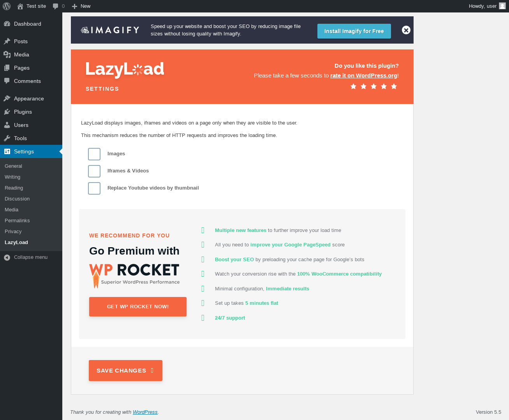Open the Discussion settings submenu item
The width and height of the screenshot is (509, 420).
coord(17,199)
